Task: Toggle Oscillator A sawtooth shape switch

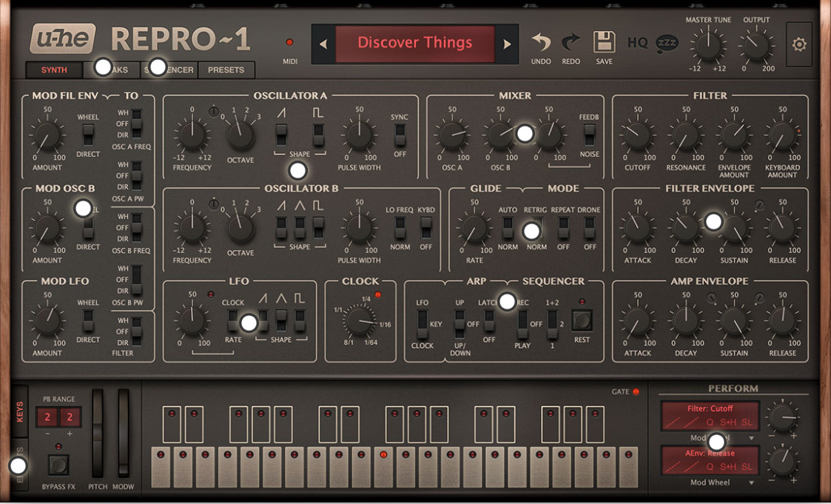Action: click(281, 135)
